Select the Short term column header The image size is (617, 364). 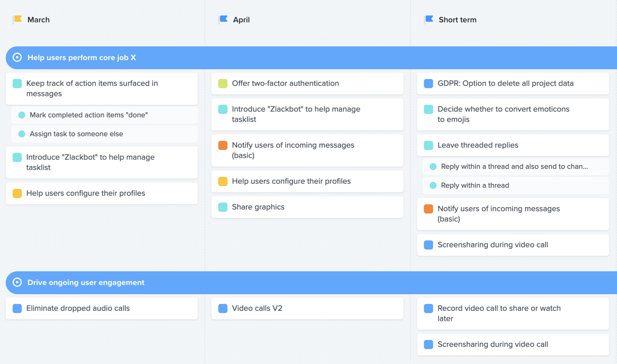[457, 19]
